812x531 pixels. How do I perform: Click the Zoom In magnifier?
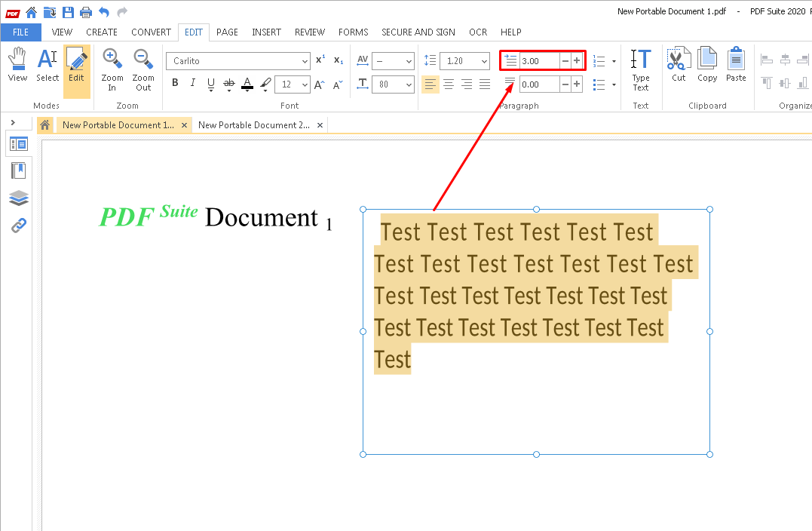tap(112, 69)
